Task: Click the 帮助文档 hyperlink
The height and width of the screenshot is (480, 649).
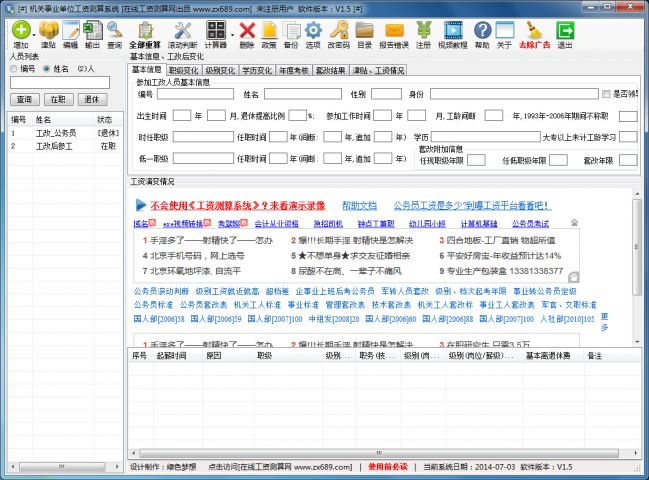Action: [359, 203]
